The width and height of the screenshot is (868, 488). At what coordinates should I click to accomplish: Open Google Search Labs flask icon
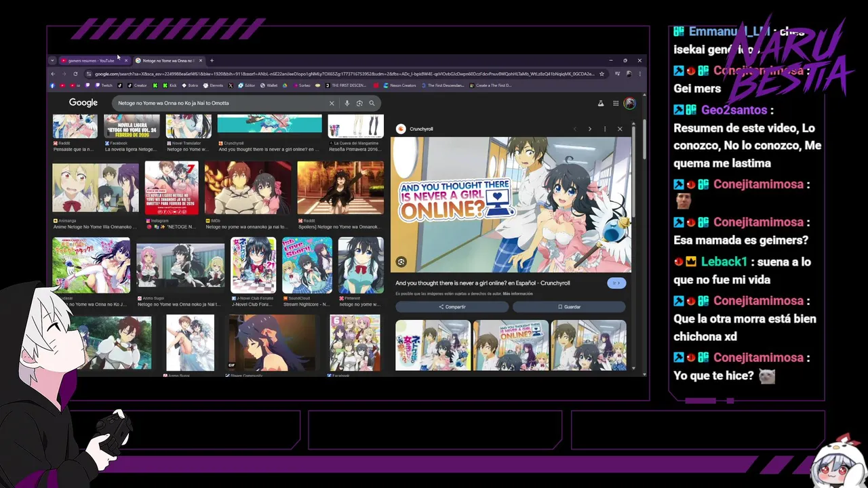pyautogui.click(x=600, y=103)
